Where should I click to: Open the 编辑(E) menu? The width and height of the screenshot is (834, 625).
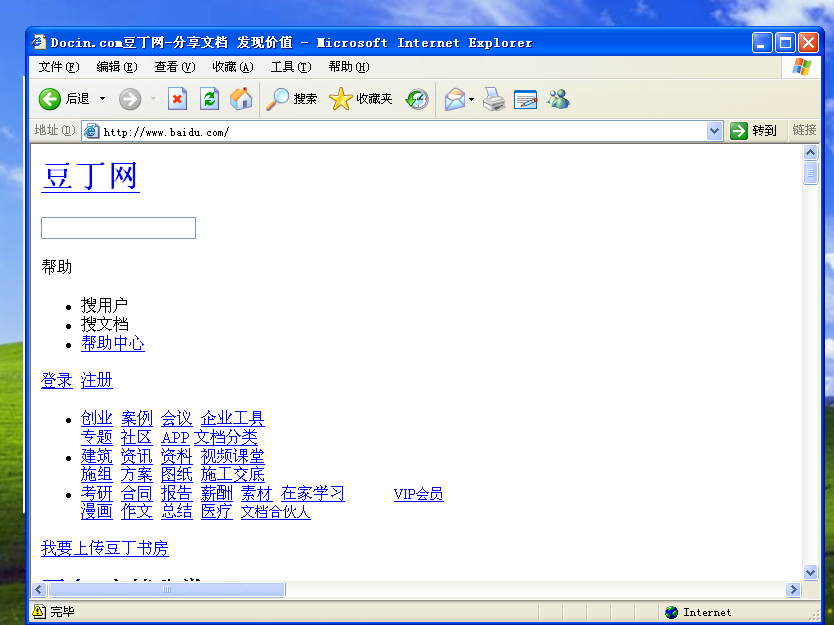[116, 67]
